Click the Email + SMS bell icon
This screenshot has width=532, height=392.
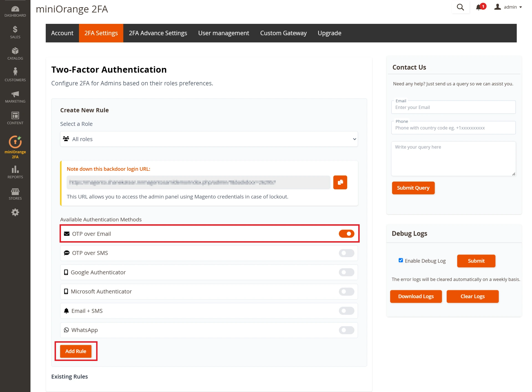point(66,311)
